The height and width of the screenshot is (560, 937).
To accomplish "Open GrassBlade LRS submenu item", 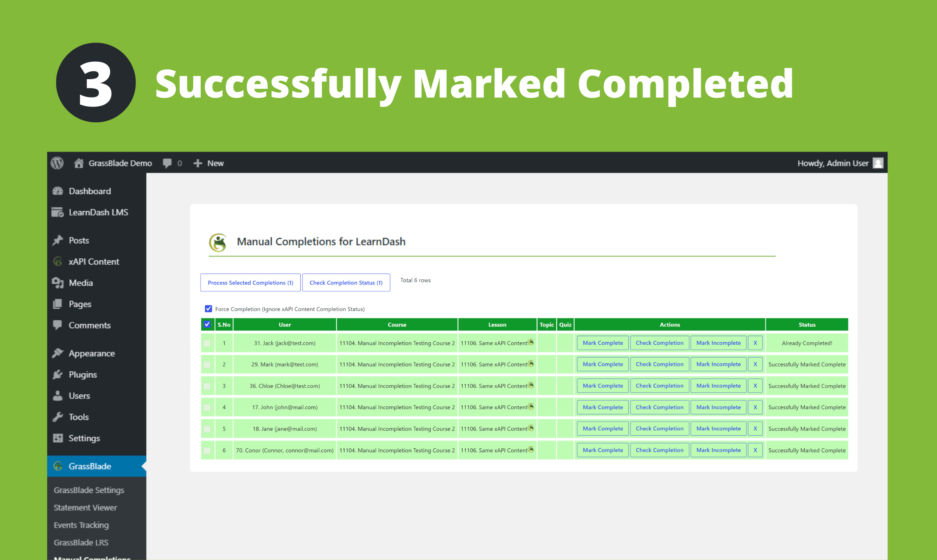I will click(81, 542).
